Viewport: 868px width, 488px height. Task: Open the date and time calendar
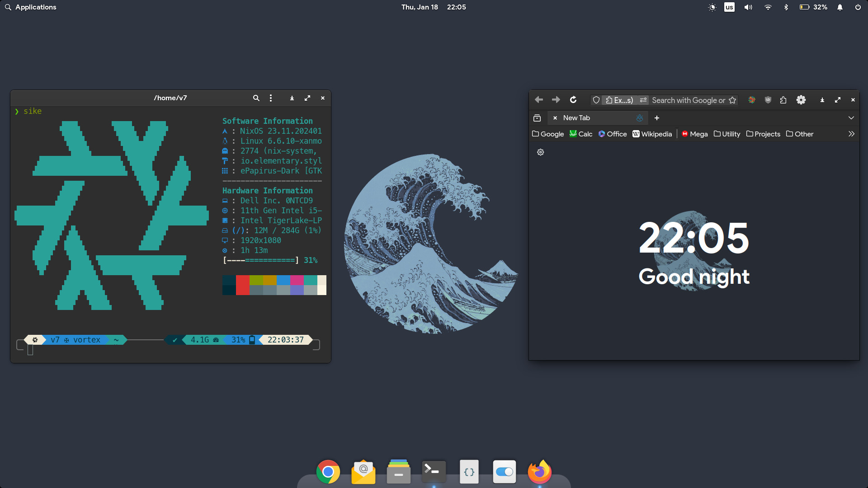[x=434, y=7]
